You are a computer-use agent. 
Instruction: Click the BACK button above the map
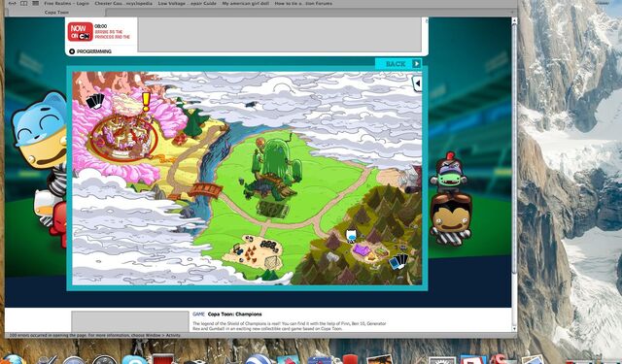398,64
